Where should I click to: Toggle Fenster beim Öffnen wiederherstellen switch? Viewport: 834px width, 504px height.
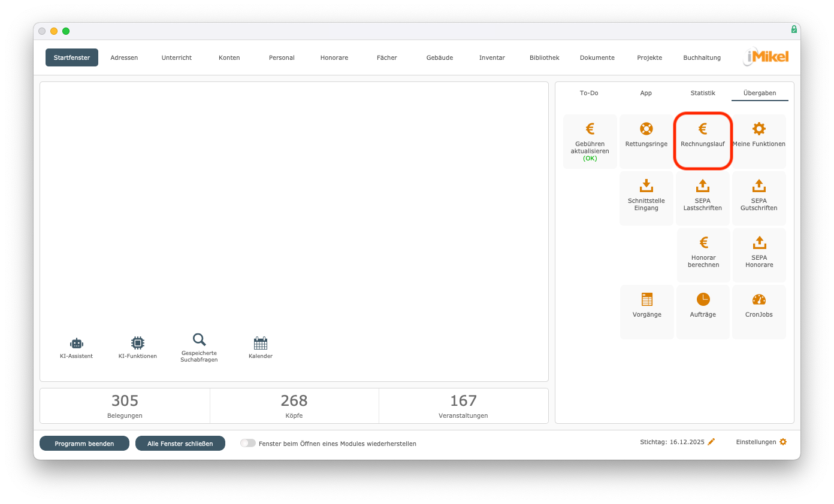click(247, 444)
